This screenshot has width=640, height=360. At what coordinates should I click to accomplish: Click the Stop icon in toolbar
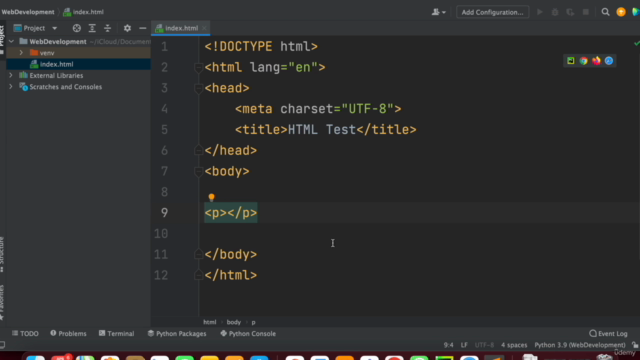(586, 12)
